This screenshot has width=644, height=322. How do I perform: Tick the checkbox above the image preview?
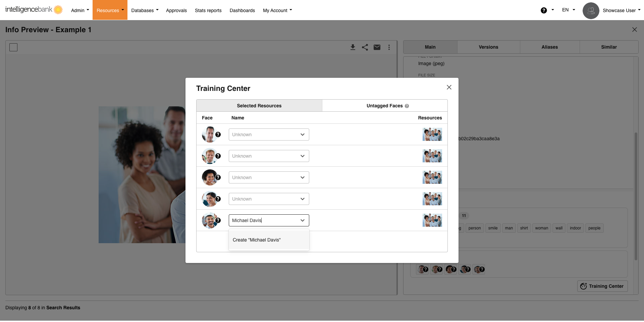click(13, 47)
